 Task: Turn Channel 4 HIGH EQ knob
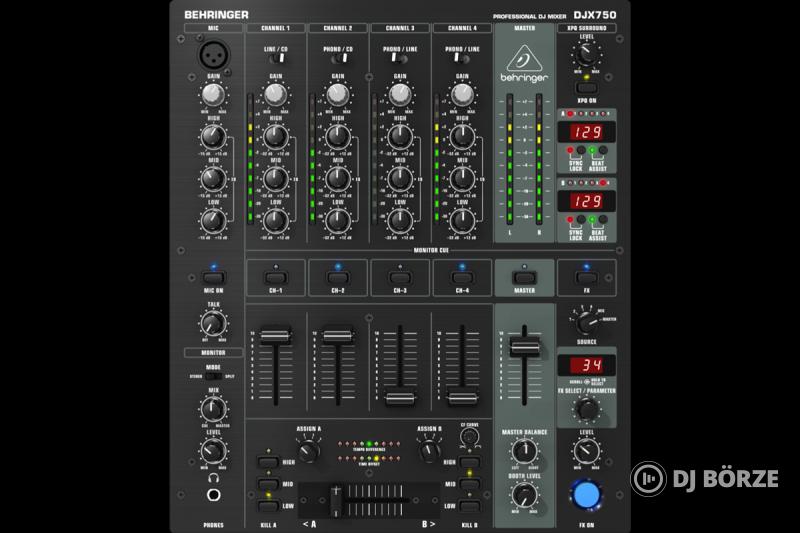[x=462, y=136]
